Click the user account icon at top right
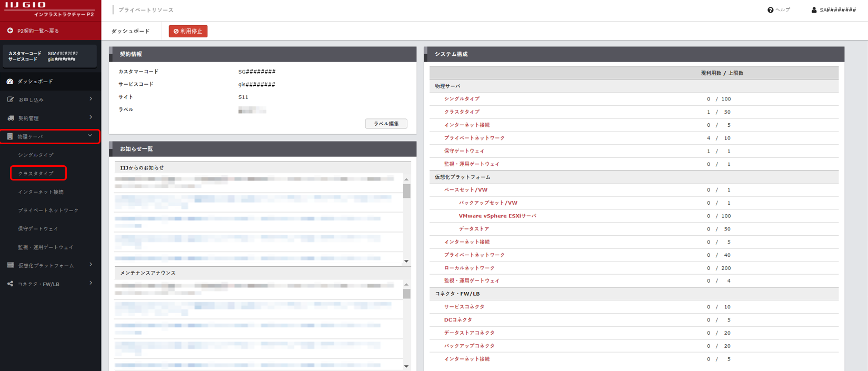 click(x=814, y=10)
